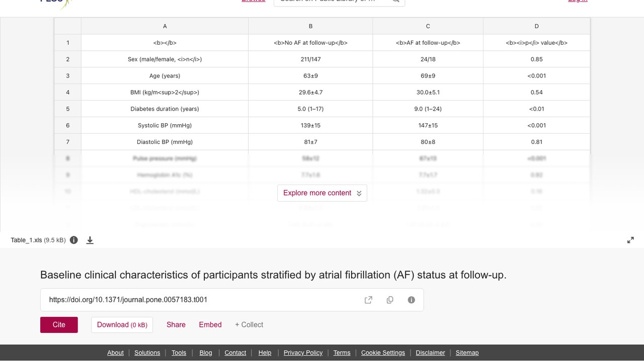Click the Table_1.xls file name
The image size is (644, 362).
[27, 240]
